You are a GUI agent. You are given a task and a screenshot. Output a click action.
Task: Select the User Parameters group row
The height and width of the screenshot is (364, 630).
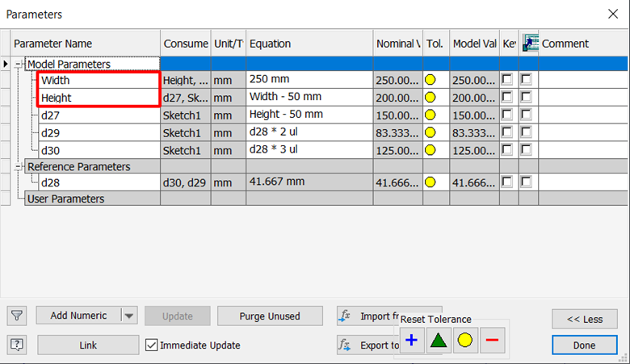pos(92,199)
